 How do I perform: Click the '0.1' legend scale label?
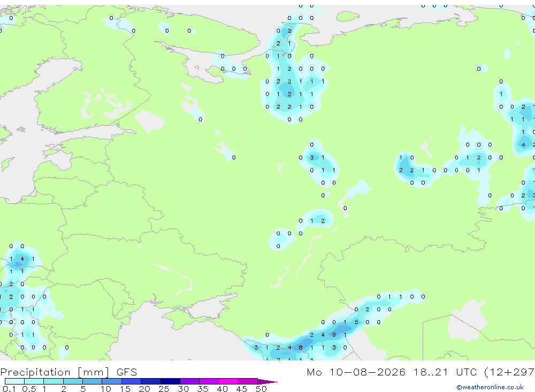pos(9,389)
